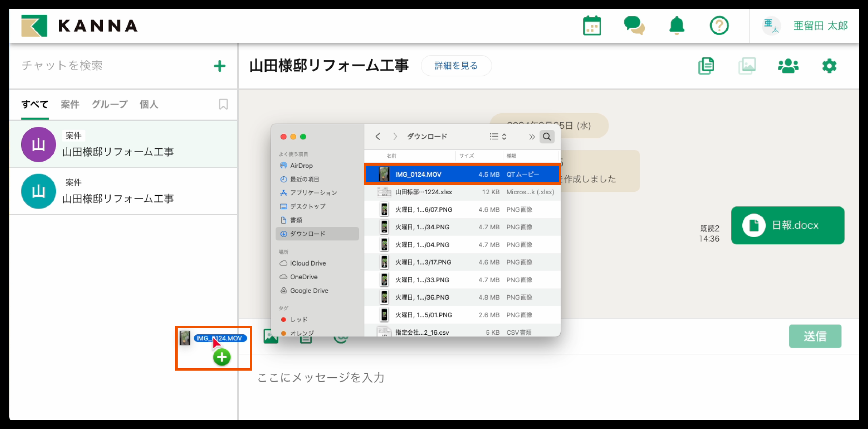The height and width of the screenshot is (429, 868).
Task: Click the plus icon to create chat
Action: coord(220,66)
